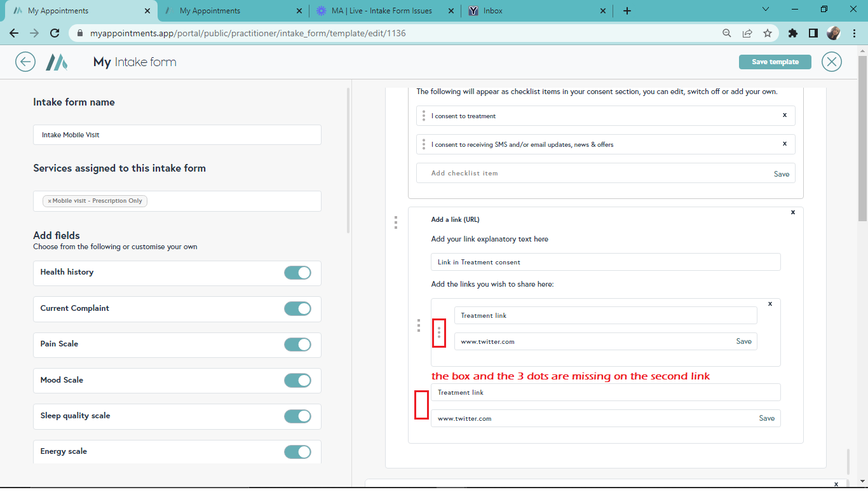Toggle off the Health history field
Viewport: 868px width, 492px height.
tap(297, 273)
